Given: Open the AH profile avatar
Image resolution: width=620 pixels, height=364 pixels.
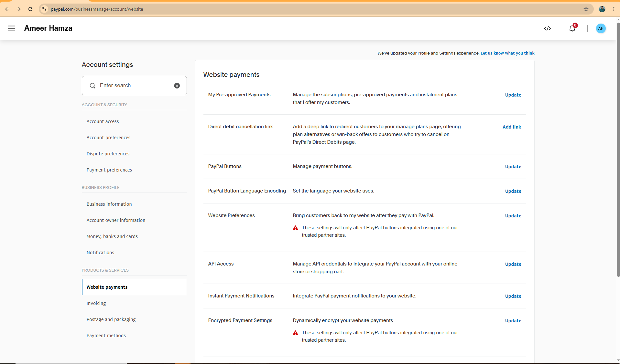Looking at the screenshot, I should (601, 28).
